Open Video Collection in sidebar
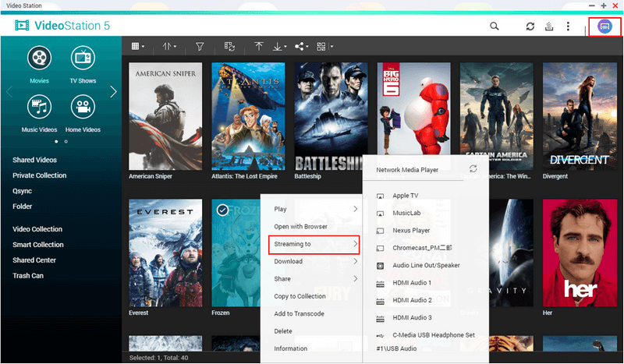The width and height of the screenshot is (624, 364). [x=37, y=229]
